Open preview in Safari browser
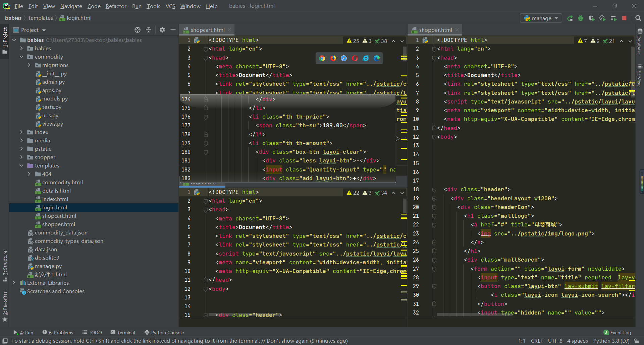The width and height of the screenshot is (644, 345). click(x=344, y=58)
